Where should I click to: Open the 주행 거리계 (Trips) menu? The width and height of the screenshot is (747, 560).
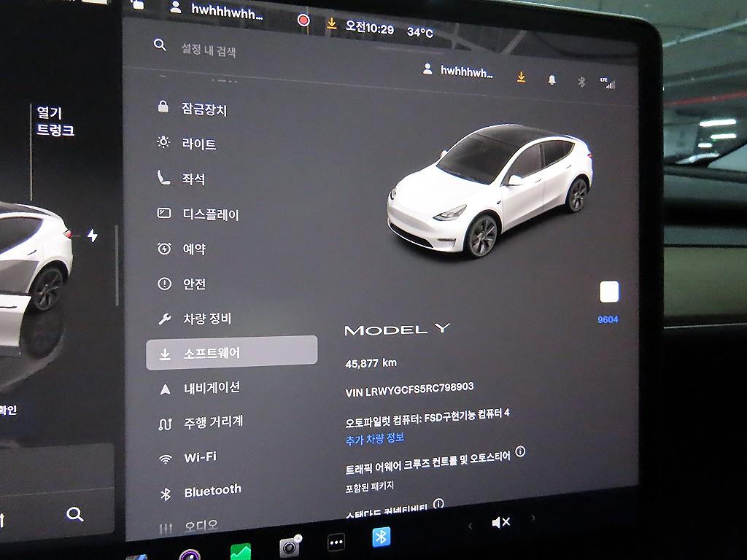pos(201,422)
